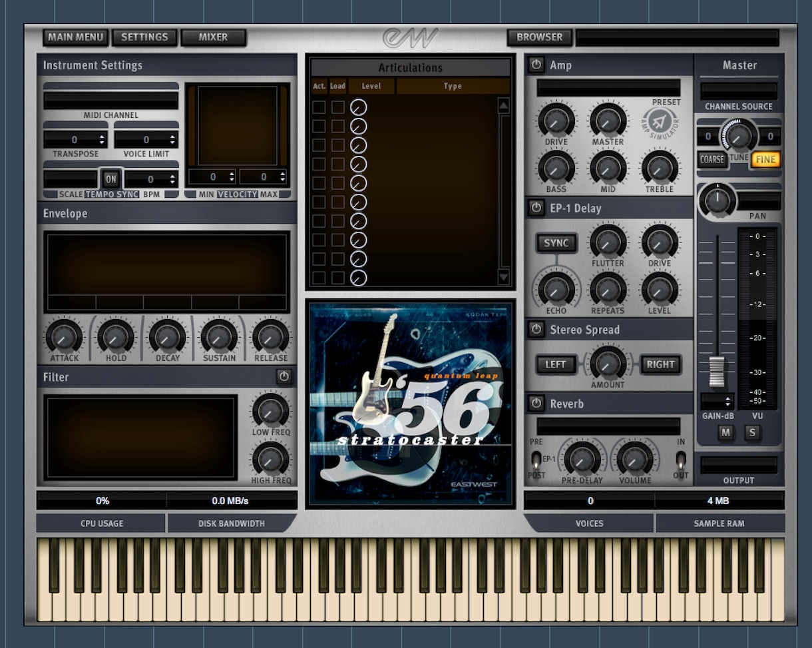Open the Main Menu

tap(75, 37)
